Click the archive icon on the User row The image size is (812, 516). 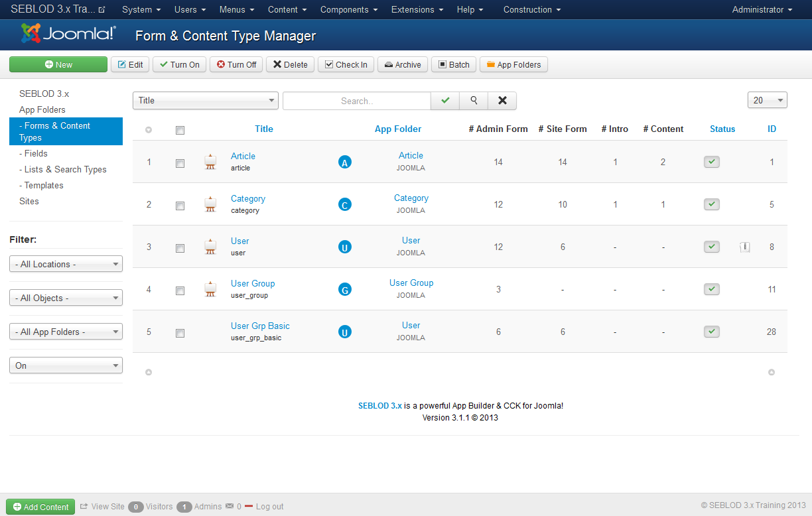click(744, 247)
